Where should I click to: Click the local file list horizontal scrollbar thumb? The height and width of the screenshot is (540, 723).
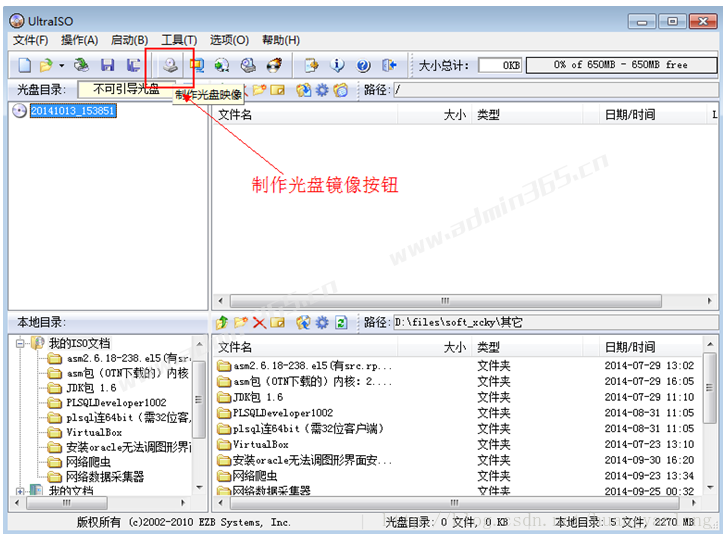point(455,503)
